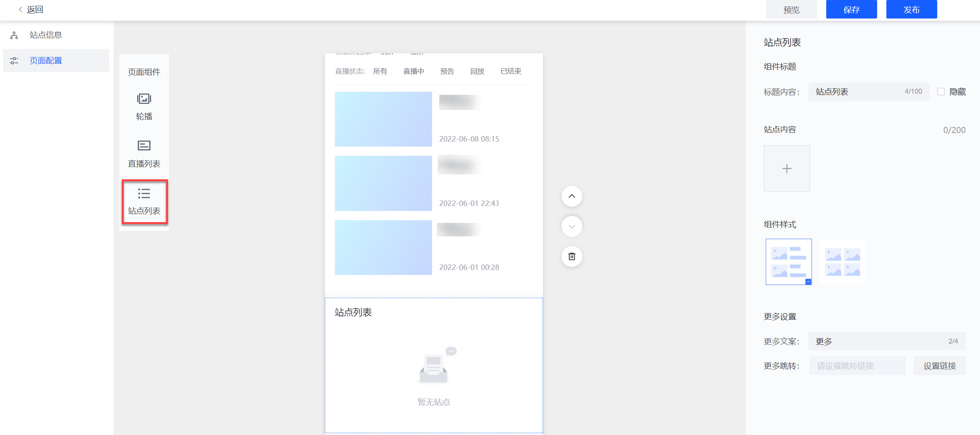980x435 pixels.
Task: Add the 轮播 carousel component
Action: point(144,107)
